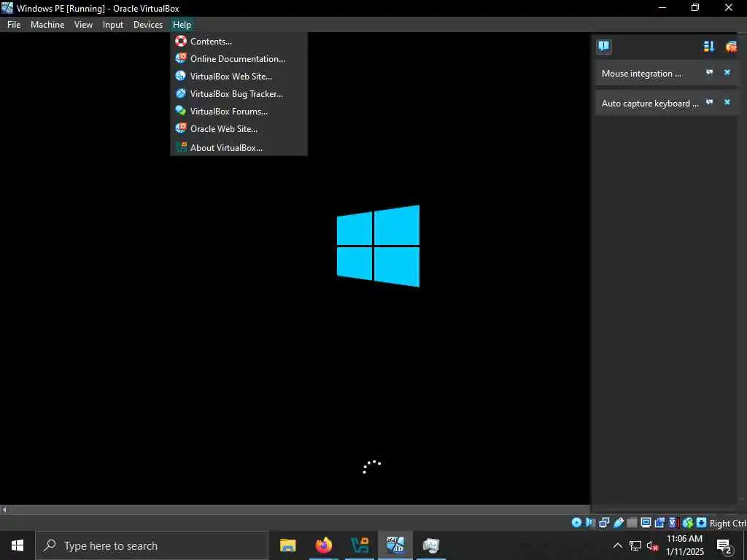This screenshot has height=560, width=747.
Task: Open File Explorer from the taskbar
Action: point(287,545)
